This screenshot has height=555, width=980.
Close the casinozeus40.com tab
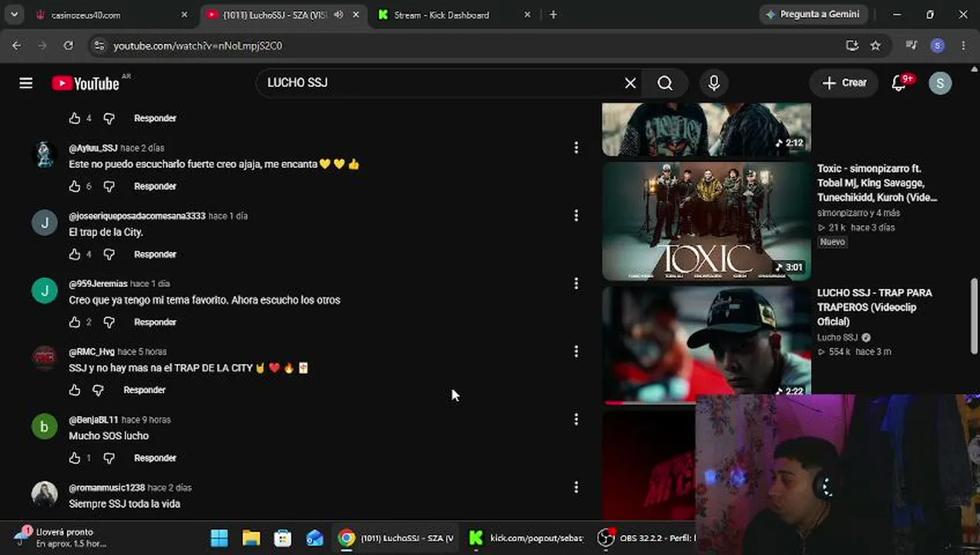pos(184,15)
